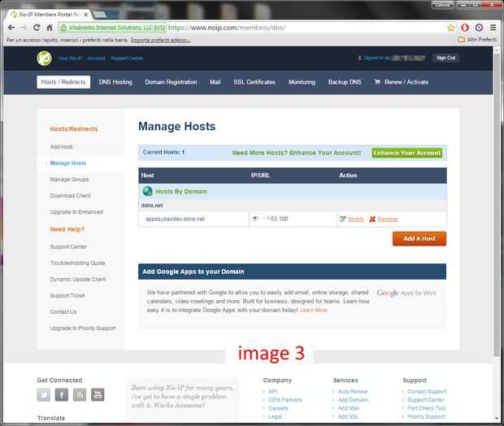Click the shopping cart icon

coord(377,82)
